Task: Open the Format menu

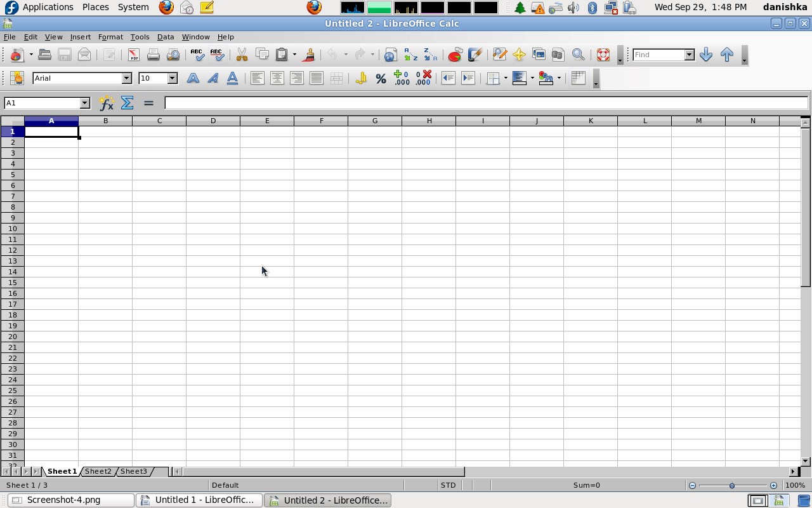Action: 110,37
